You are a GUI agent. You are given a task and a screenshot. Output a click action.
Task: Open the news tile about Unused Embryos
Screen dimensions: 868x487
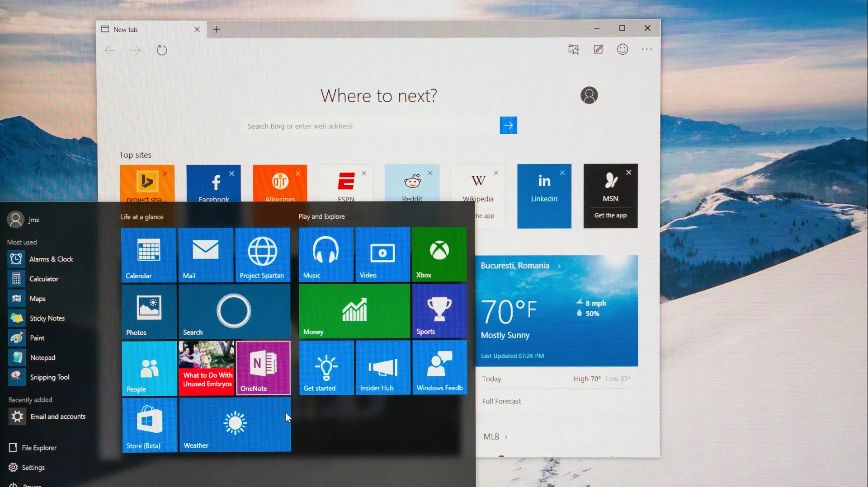[x=207, y=369]
